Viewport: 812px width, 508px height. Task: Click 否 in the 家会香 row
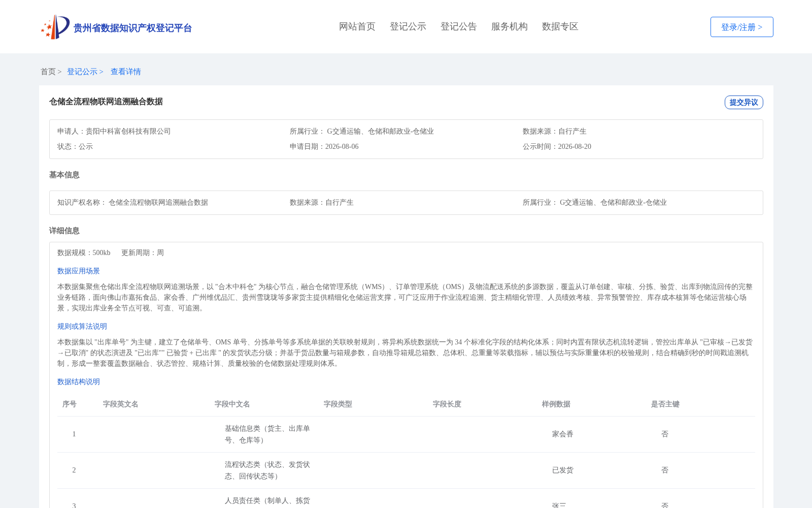pyautogui.click(x=665, y=434)
